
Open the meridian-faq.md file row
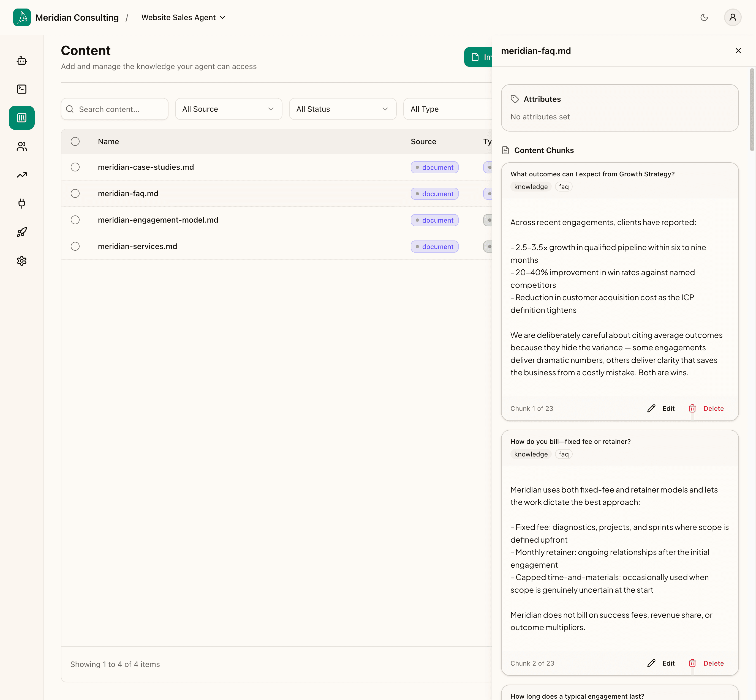276,193
